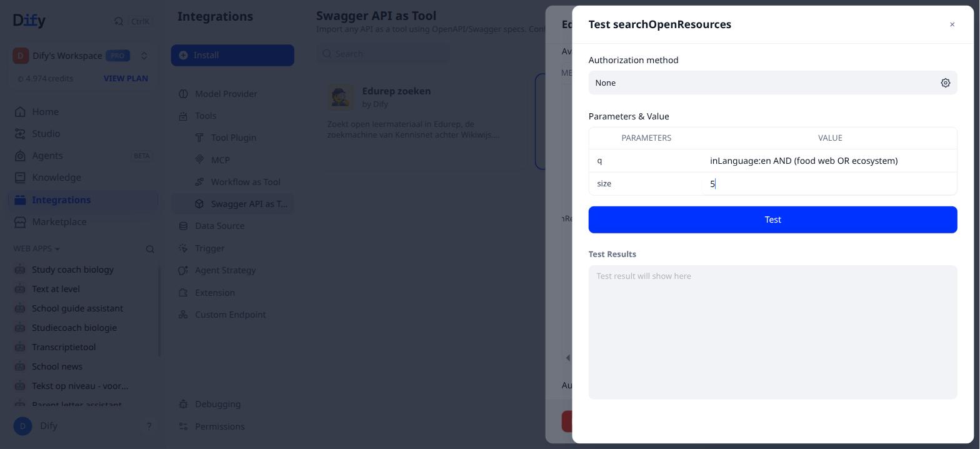This screenshot has width=980, height=449.
Task: Open the Authorization method None field
Action: 772,83
